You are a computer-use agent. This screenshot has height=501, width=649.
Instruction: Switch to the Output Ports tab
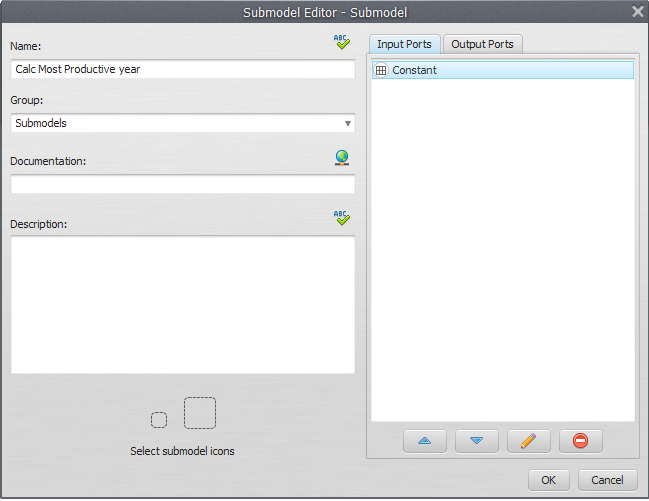point(483,44)
